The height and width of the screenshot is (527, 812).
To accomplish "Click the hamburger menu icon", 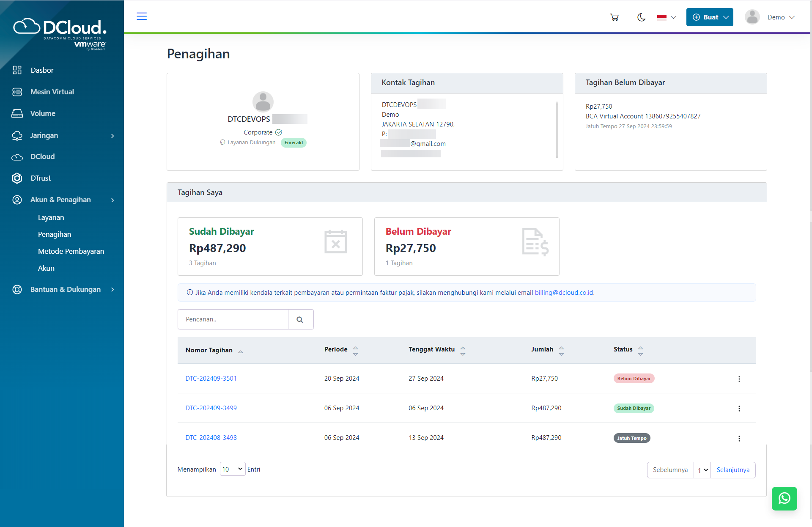I will coord(142,16).
